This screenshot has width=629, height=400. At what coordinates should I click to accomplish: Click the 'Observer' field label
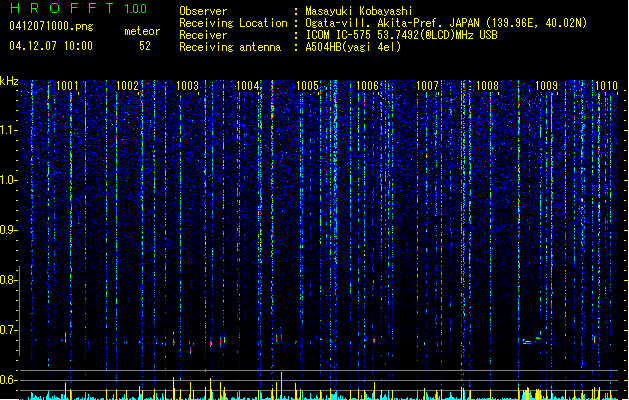click(x=203, y=11)
